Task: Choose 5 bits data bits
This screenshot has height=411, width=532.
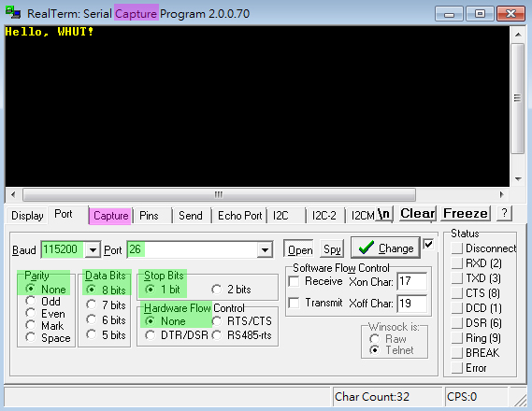Action: [x=106, y=334]
